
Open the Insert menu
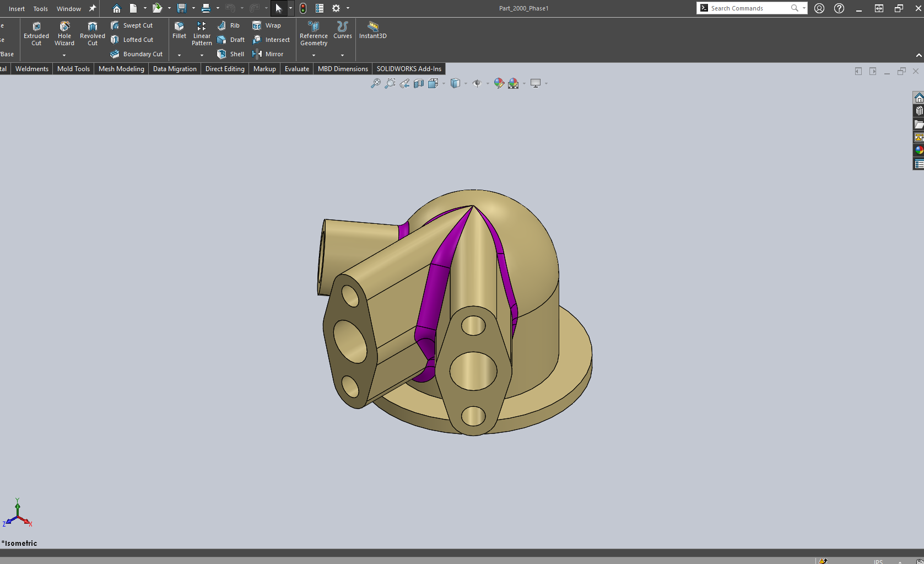pyautogui.click(x=17, y=9)
